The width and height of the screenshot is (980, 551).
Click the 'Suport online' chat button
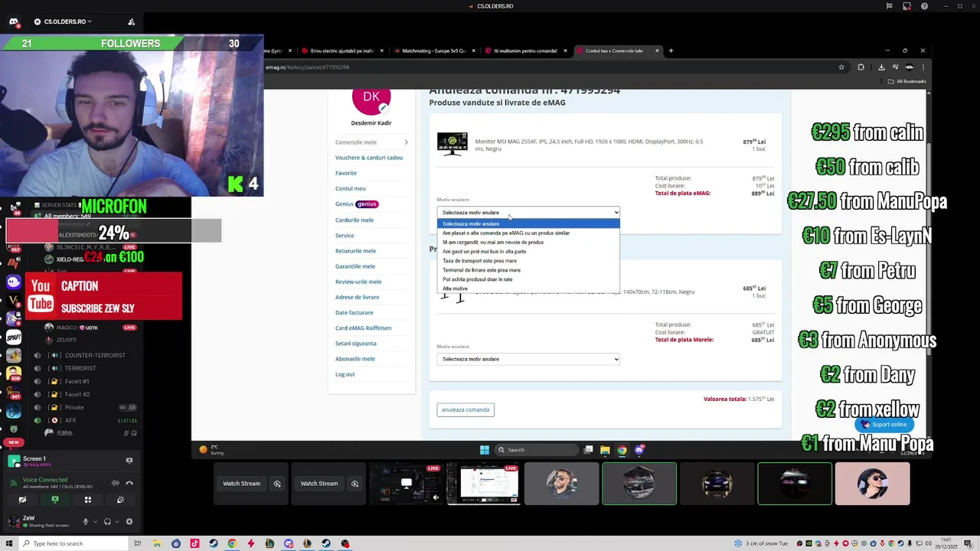pos(884,425)
